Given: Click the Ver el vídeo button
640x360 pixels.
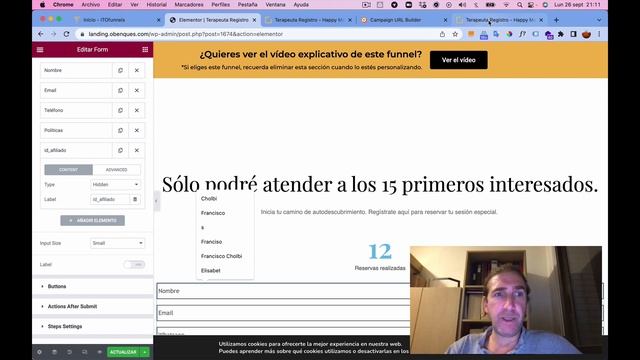Looking at the screenshot, I should click(x=458, y=60).
